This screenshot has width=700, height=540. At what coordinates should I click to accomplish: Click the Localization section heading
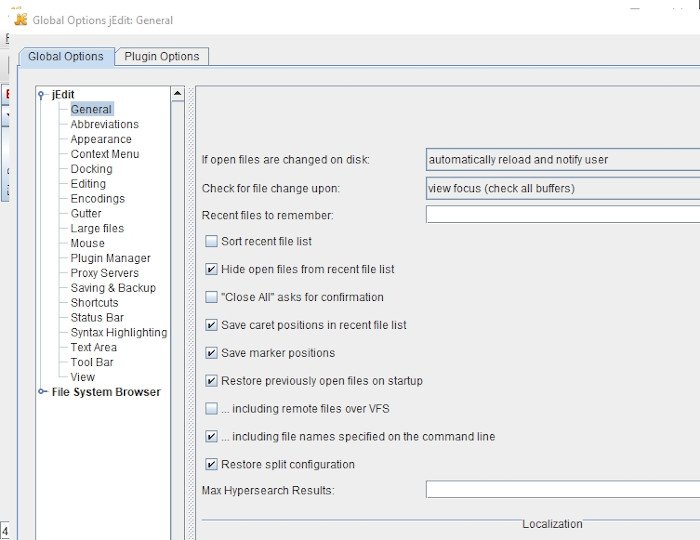552,524
